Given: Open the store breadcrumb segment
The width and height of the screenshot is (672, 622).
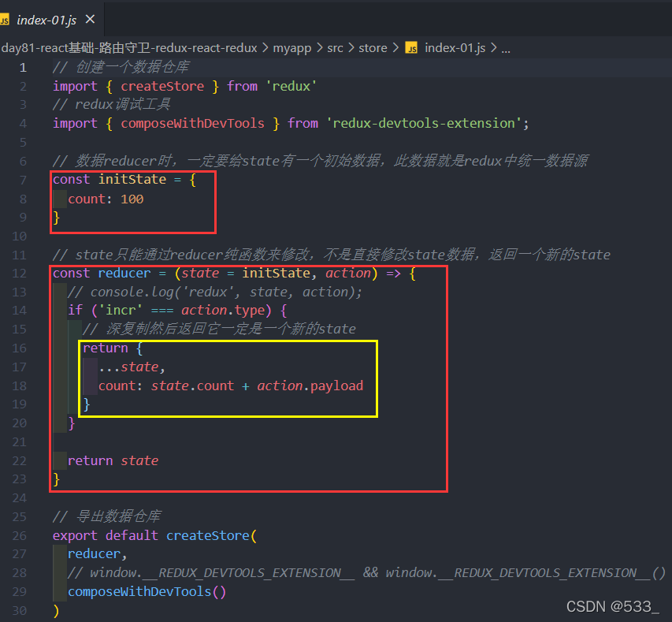Looking at the screenshot, I should [x=373, y=48].
